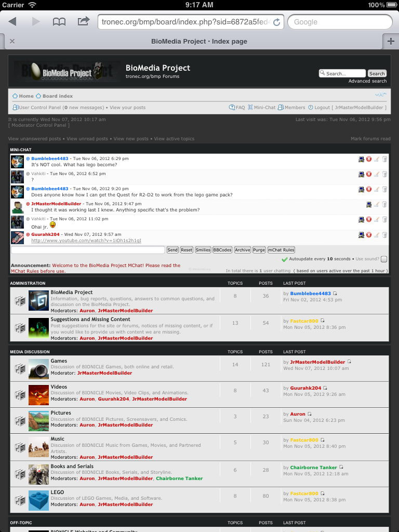This screenshot has width=399, height=532.
Task: Open Suggestions and Missing Content forum
Action: [90, 320]
